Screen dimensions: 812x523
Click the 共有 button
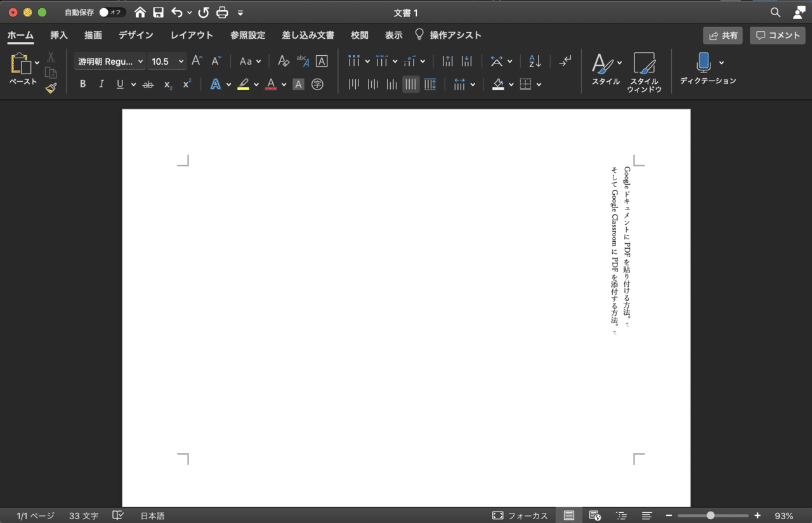point(723,36)
